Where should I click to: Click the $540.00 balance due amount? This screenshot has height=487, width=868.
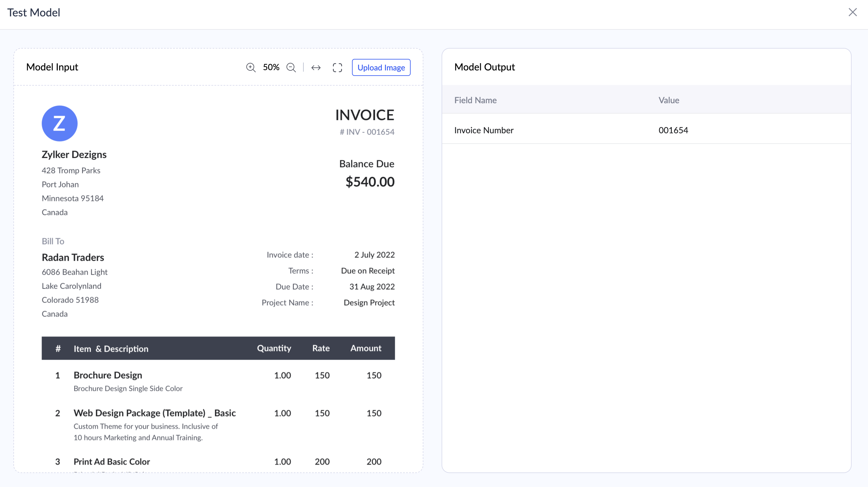370,182
